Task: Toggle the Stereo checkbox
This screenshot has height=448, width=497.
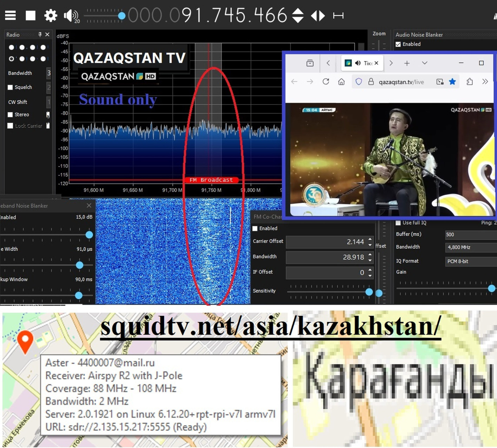Action: (x=10, y=115)
